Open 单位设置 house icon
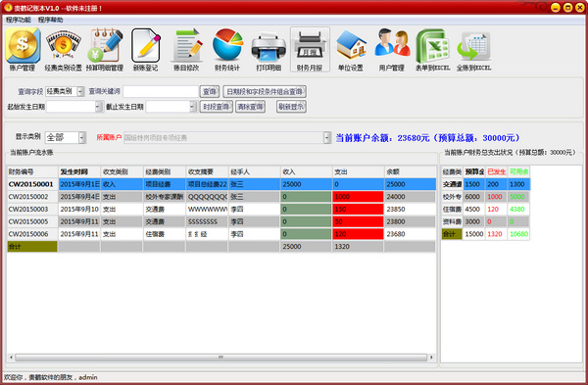The width and height of the screenshot is (588, 385). coord(351,50)
